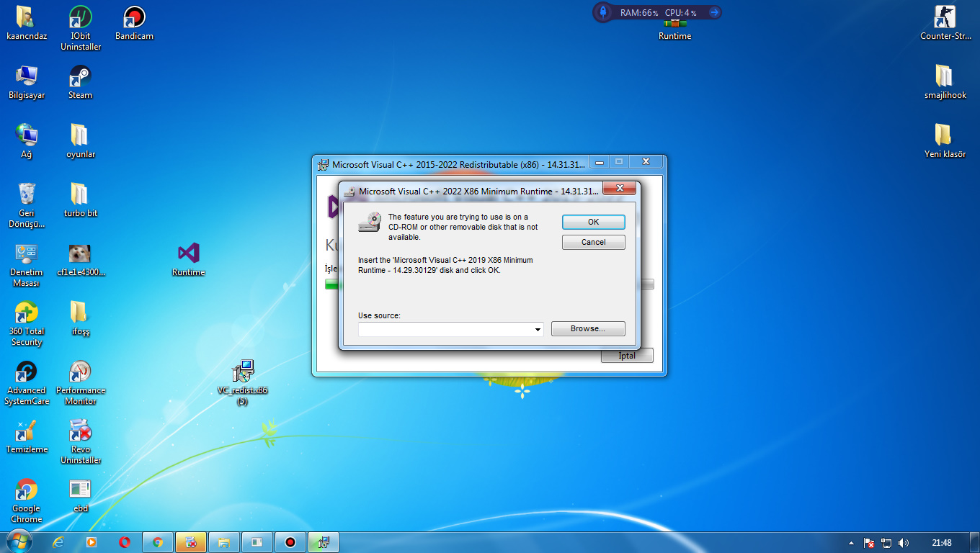Select the Geri Dönüşüm recycle bin icon
The width and height of the screenshot is (980, 553).
point(27,205)
